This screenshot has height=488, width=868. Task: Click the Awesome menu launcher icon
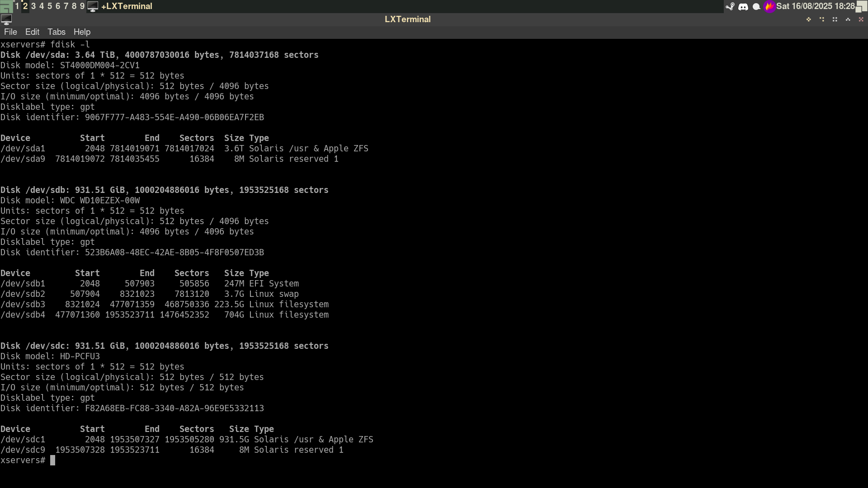coord(6,6)
